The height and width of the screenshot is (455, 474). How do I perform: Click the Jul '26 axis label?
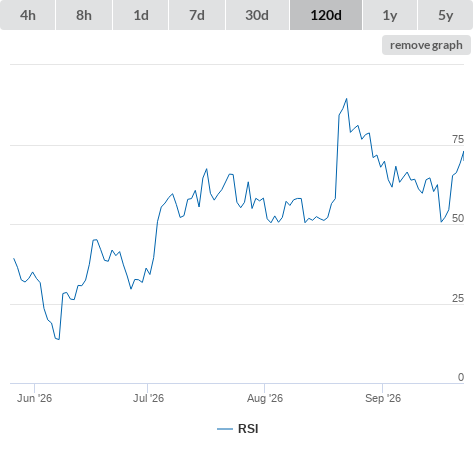click(148, 398)
